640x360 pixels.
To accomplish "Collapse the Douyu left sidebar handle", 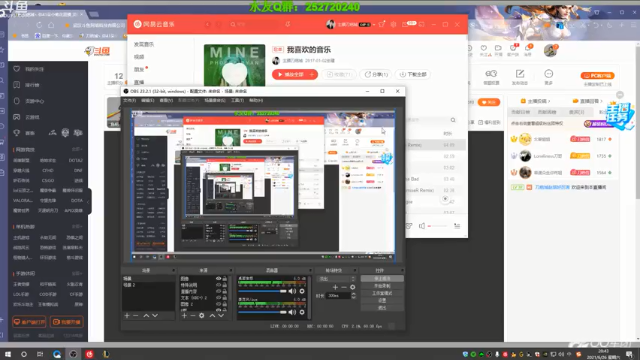I will click(x=89, y=201).
